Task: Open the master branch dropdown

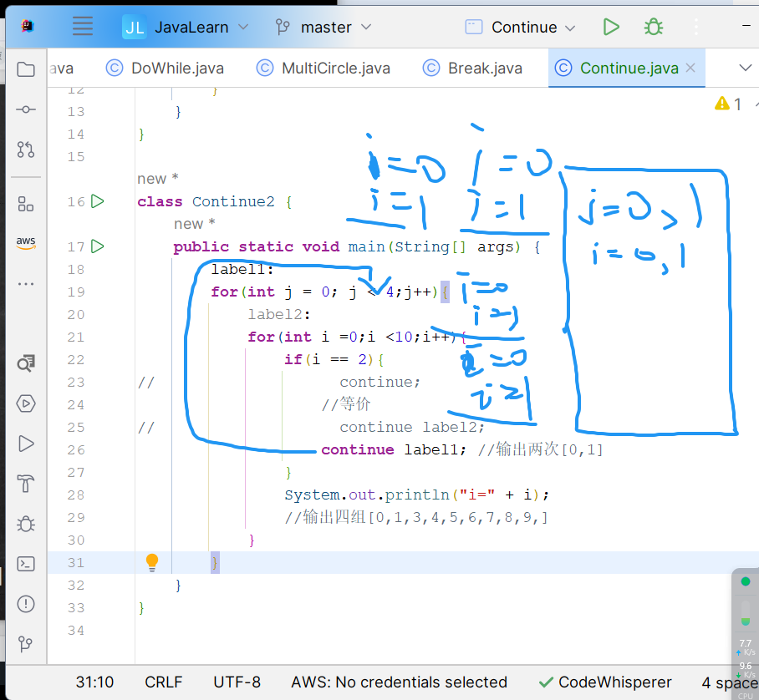Action: (323, 27)
